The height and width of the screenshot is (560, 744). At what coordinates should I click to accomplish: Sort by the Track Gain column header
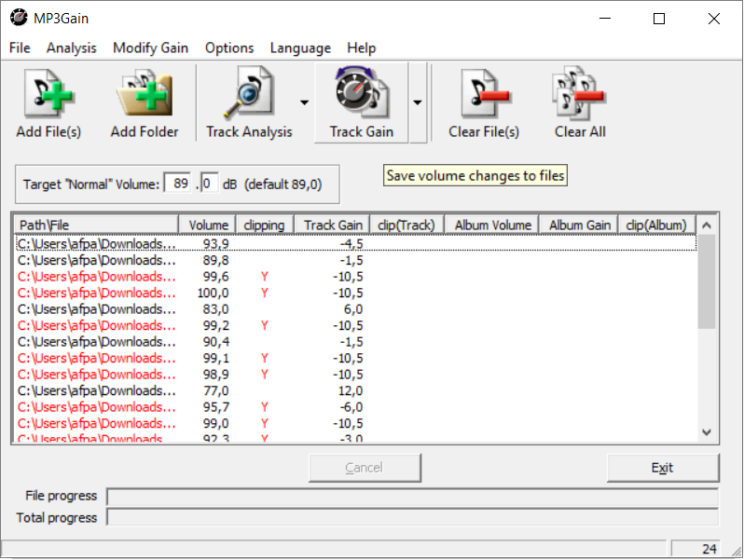pos(333,225)
